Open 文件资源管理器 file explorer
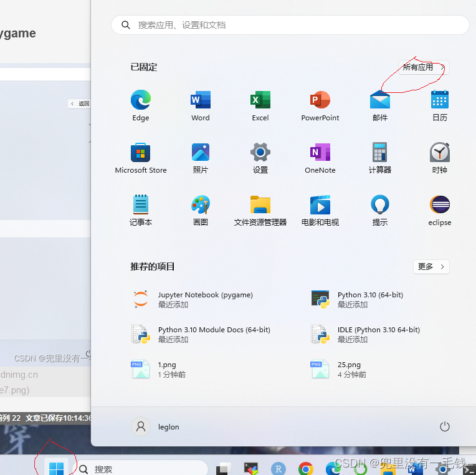The height and width of the screenshot is (475, 476). tap(260, 210)
